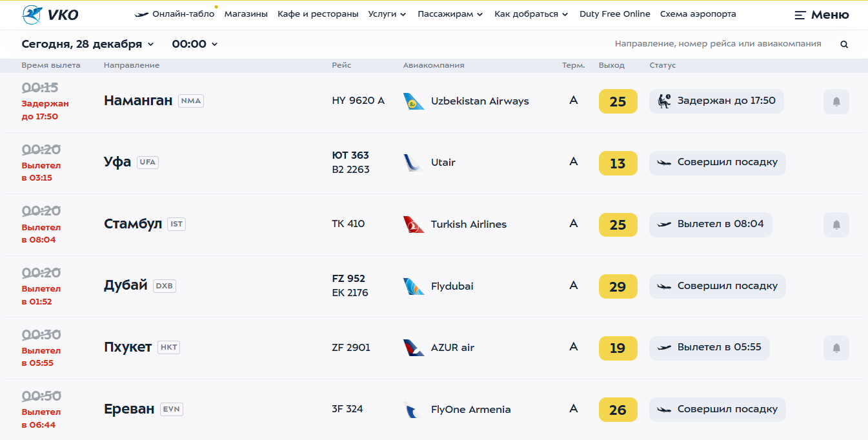Open the 'Пассажирам' menu
Screen dimensions: 868x440
450,14
